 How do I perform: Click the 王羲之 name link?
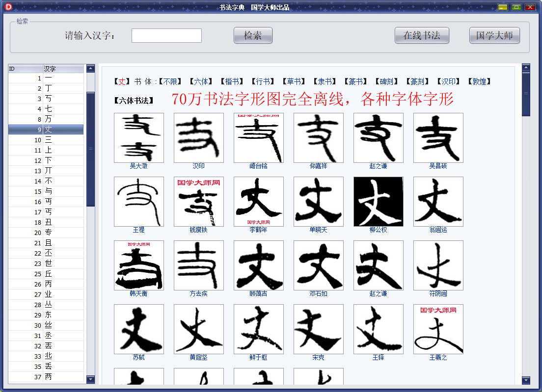pos(438,358)
